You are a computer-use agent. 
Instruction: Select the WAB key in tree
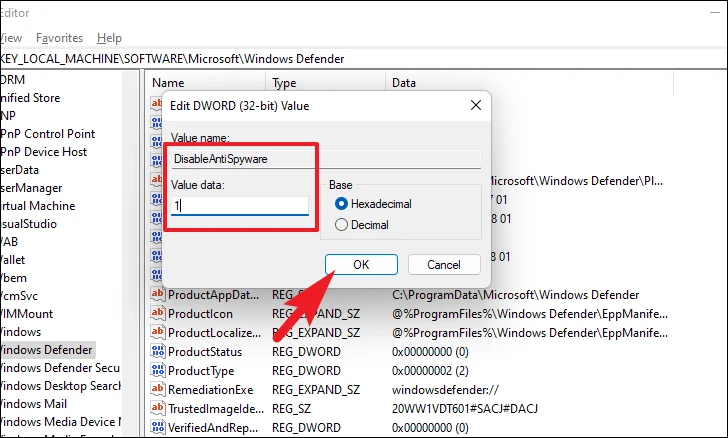tap(9, 242)
